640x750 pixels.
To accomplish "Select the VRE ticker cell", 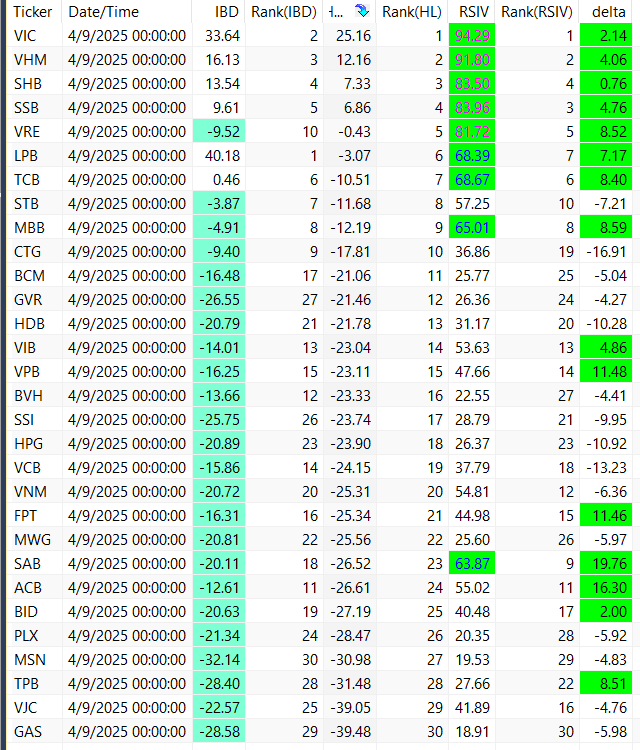I will pyautogui.click(x=34, y=132).
